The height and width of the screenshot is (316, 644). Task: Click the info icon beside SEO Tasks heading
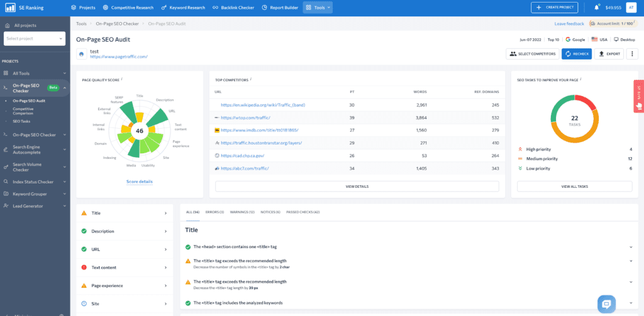pyautogui.click(x=580, y=79)
